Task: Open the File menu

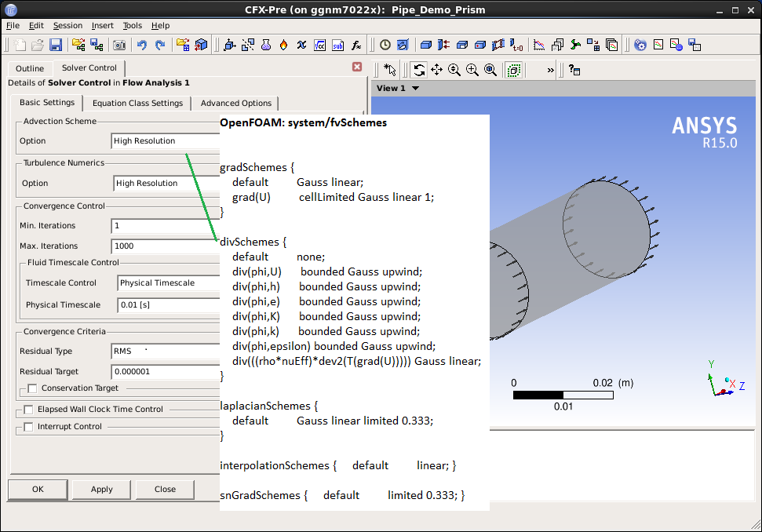Action: (x=13, y=26)
